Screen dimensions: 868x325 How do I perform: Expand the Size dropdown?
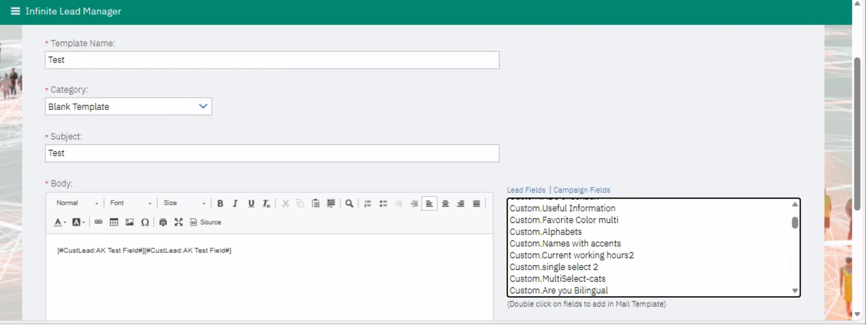[184, 203]
